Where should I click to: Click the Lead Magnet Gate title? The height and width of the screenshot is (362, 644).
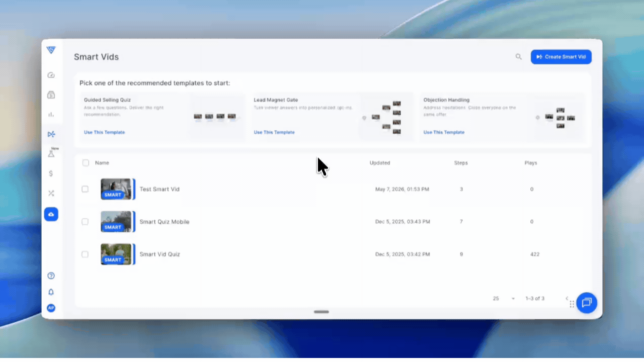pos(276,100)
